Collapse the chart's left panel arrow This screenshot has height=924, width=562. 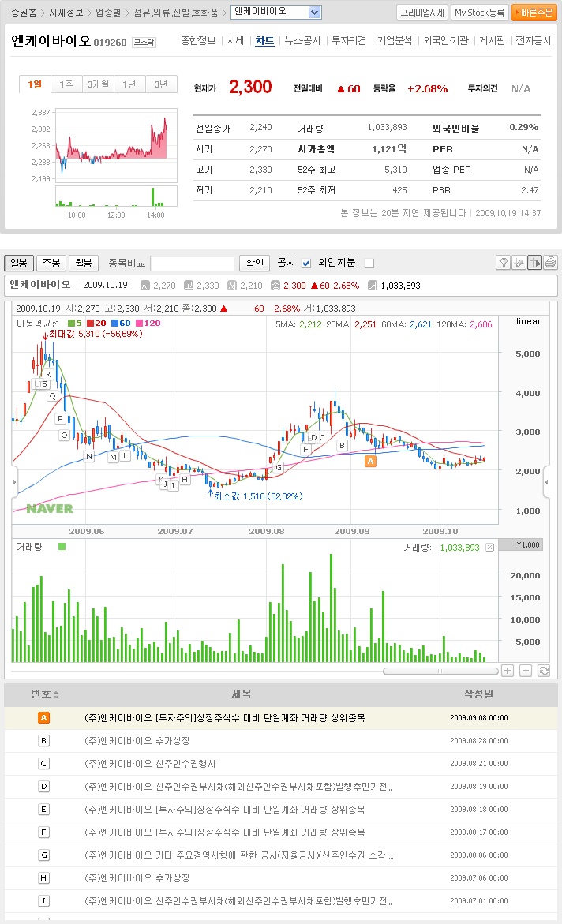(15, 482)
